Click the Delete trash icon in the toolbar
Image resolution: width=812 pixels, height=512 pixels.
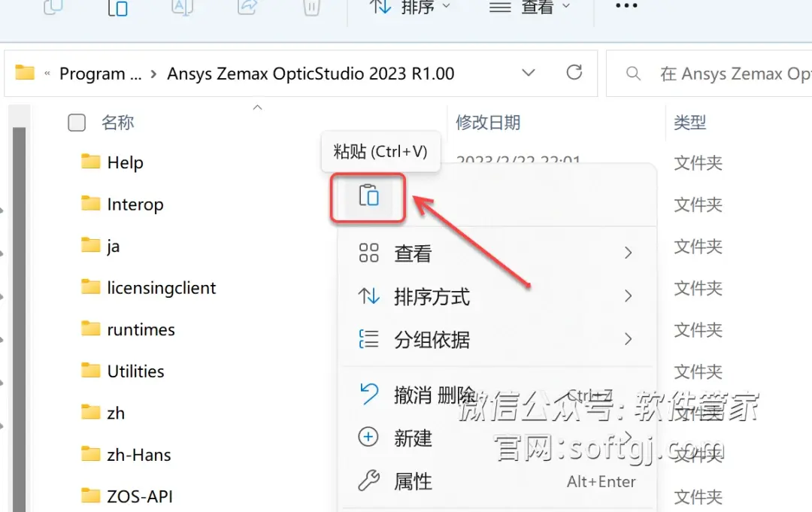point(311,8)
